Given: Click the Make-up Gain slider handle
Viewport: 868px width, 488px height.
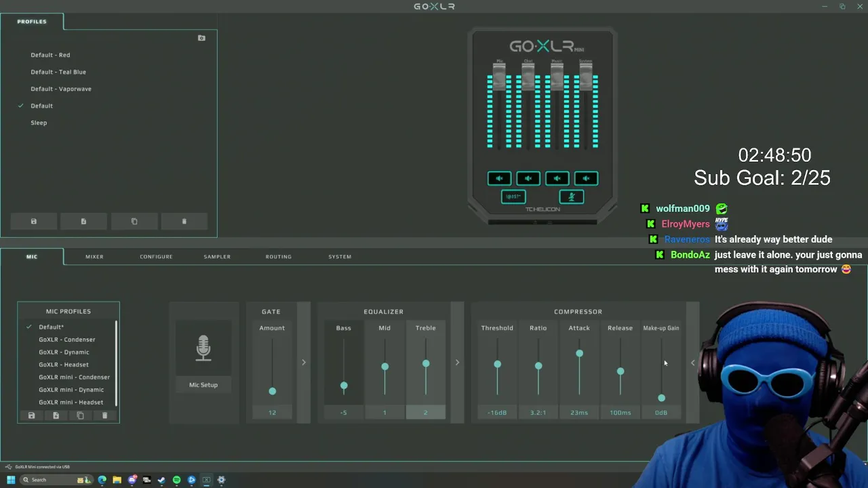Looking at the screenshot, I should 661,398.
